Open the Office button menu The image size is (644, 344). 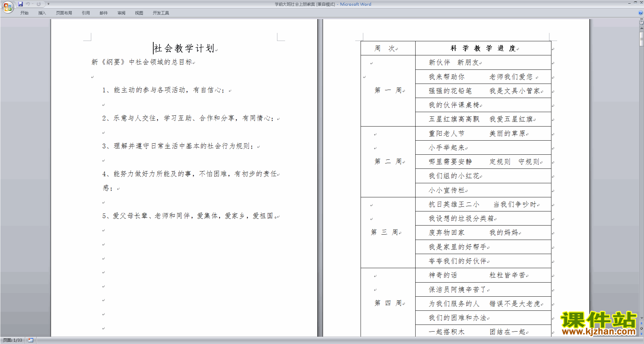click(7, 7)
